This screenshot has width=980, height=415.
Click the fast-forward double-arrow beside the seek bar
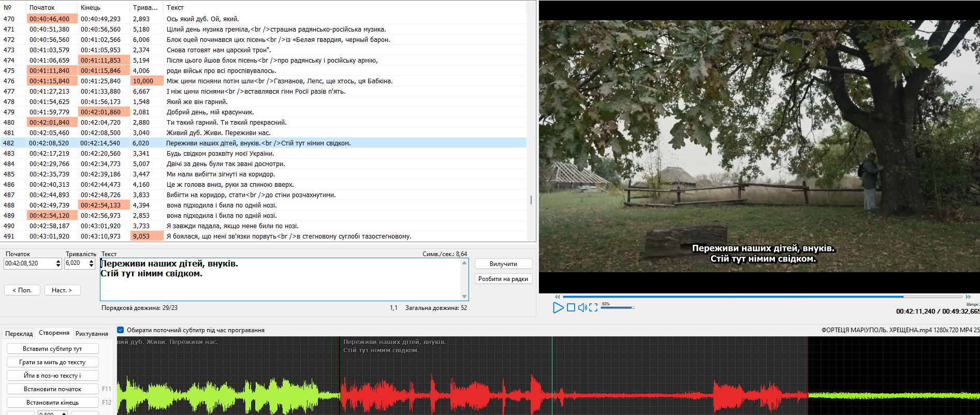coord(968,297)
